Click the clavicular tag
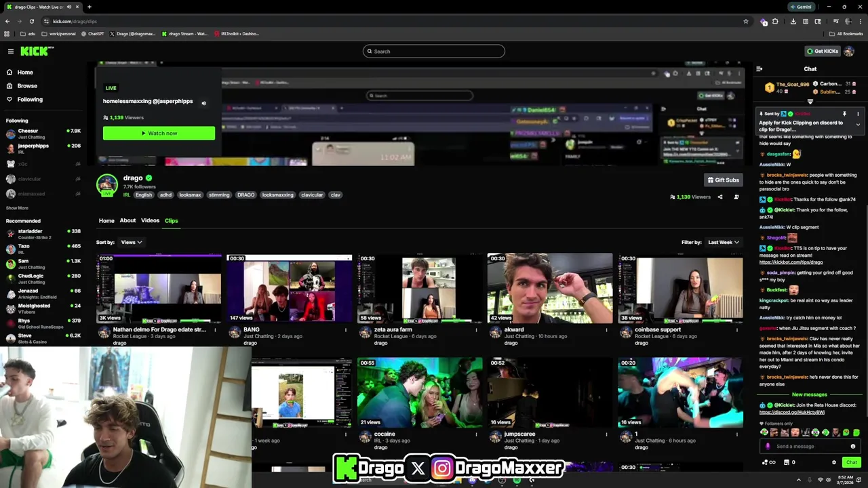The height and width of the screenshot is (488, 868). tap(312, 195)
